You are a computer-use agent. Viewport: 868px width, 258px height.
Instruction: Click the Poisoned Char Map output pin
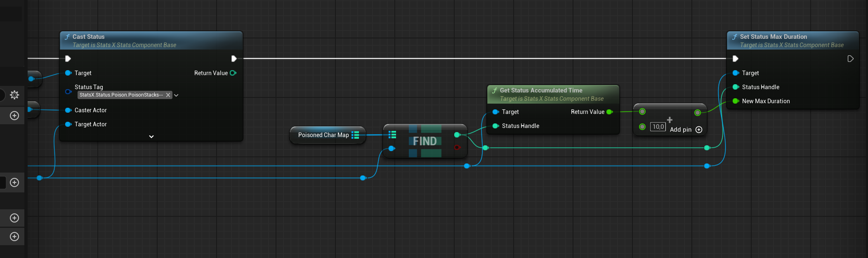tap(355, 135)
